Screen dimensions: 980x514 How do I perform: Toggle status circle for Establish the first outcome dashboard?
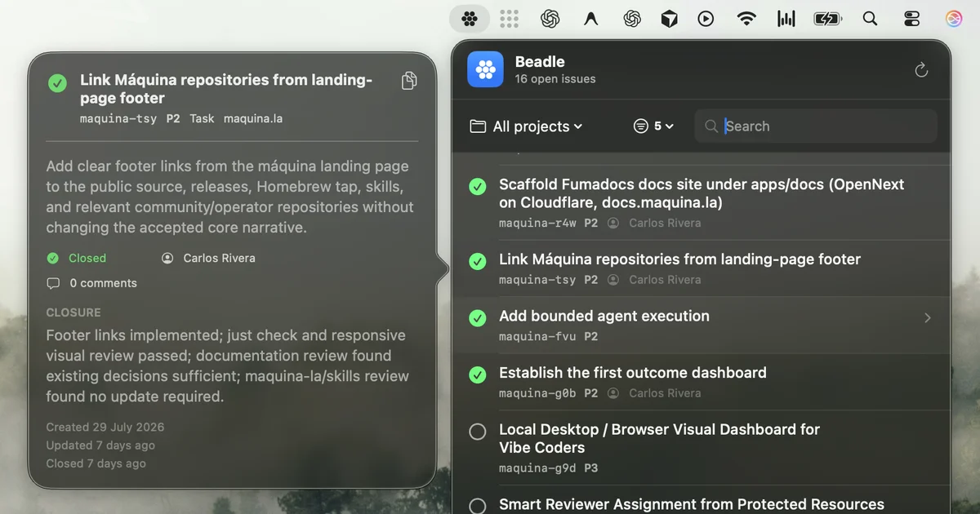click(x=478, y=375)
